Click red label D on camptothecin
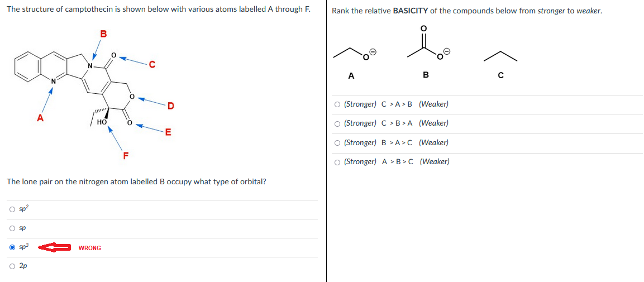The height and width of the screenshot is (282, 644). [170, 106]
